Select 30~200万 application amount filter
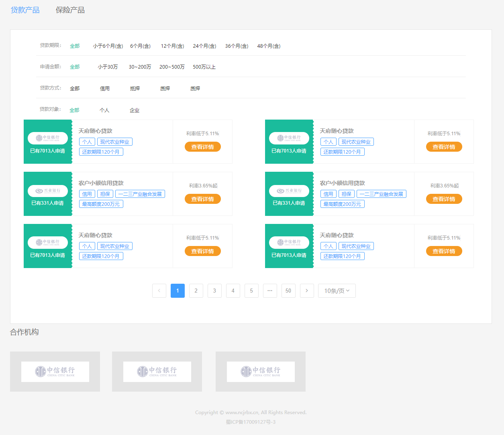 (140, 67)
